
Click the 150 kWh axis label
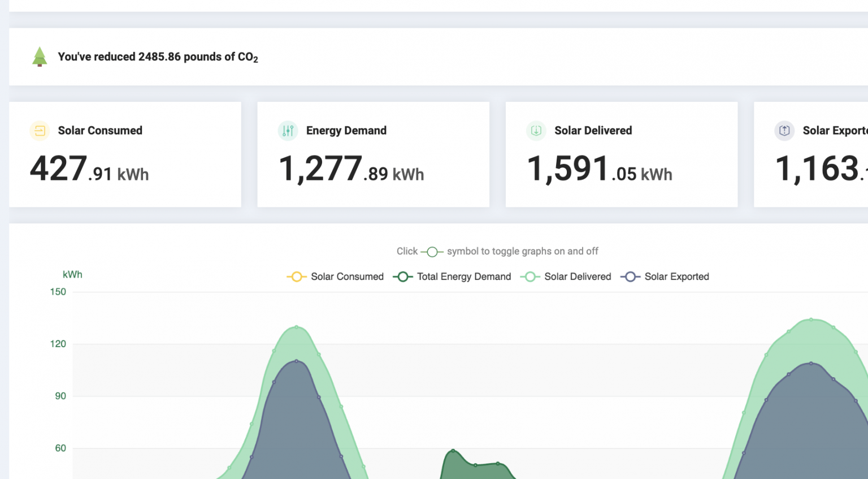pos(58,292)
